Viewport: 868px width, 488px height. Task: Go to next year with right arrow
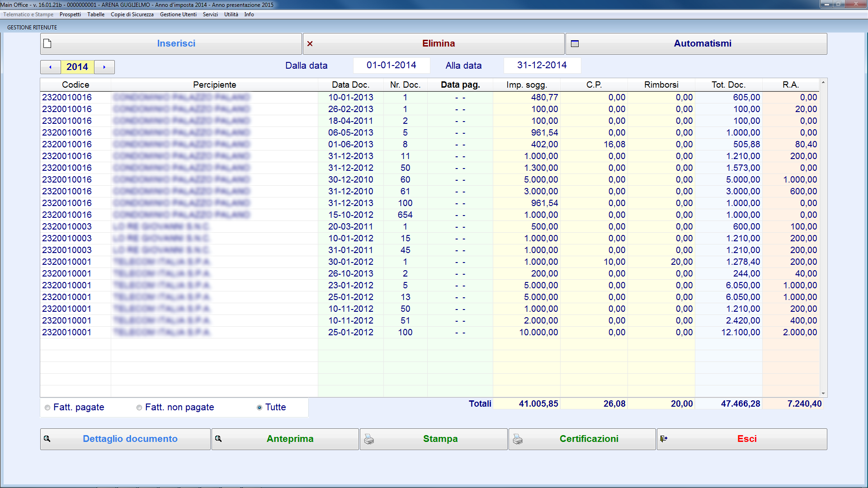(104, 67)
